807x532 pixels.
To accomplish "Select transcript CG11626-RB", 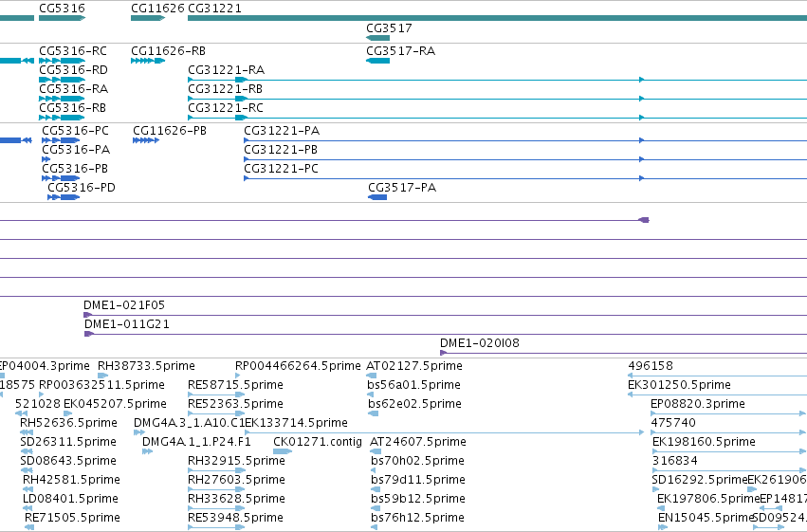I will click(x=168, y=51).
